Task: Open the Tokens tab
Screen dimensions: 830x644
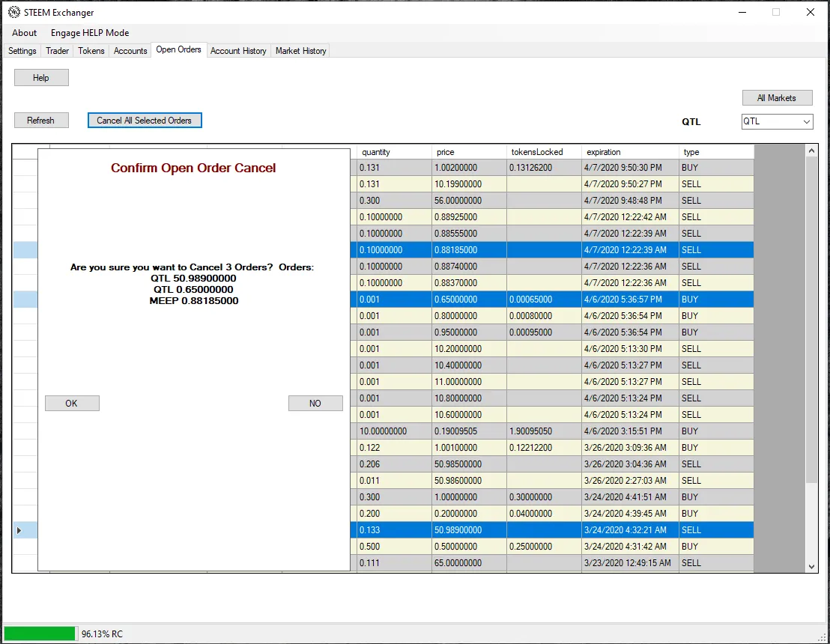Action: [x=91, y=51]
